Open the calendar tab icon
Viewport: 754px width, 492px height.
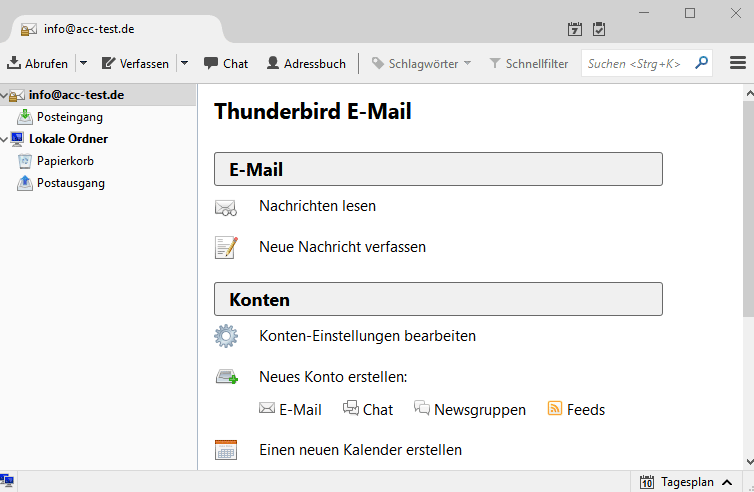tap(575, 29)
